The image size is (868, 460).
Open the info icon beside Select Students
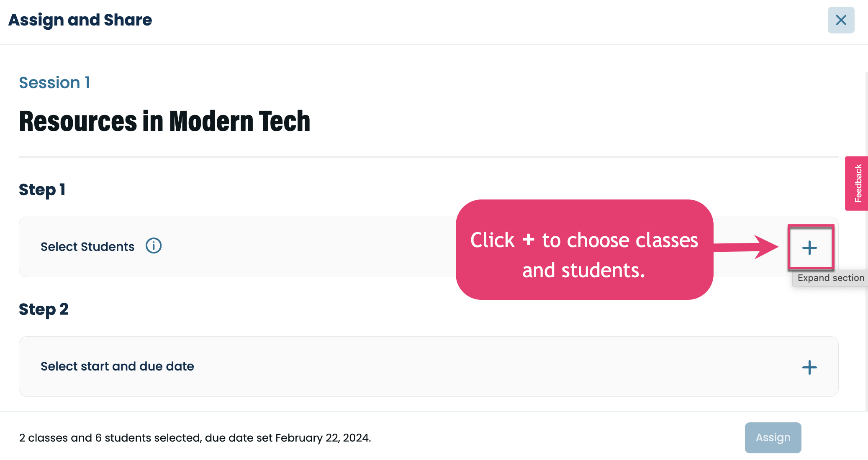[x=154, y=246]
